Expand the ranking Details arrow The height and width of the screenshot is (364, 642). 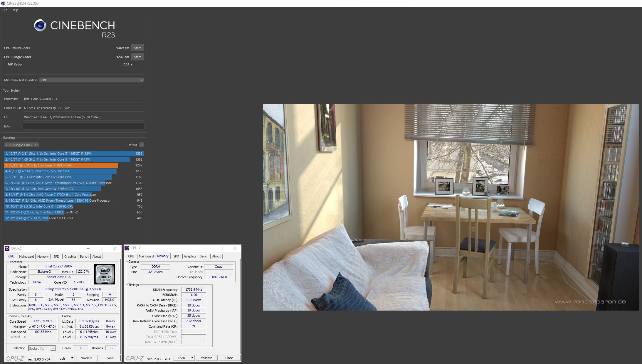coord(142,145)
